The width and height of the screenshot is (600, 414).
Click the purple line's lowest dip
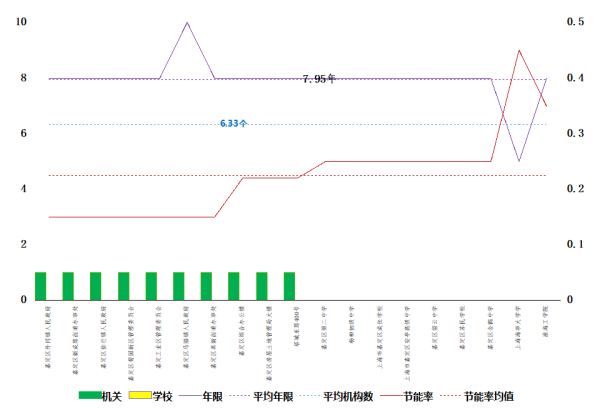pyautogui.click(x=518, y=161)
